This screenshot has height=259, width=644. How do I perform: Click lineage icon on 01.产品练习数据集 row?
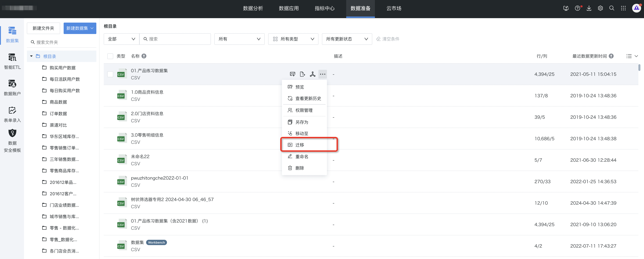click(x=313, y=74)
